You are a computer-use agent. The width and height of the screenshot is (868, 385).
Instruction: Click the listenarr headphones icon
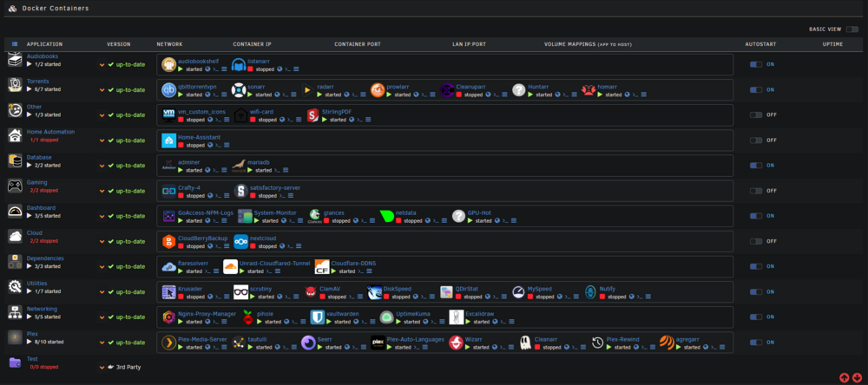(x=239, y=65)
